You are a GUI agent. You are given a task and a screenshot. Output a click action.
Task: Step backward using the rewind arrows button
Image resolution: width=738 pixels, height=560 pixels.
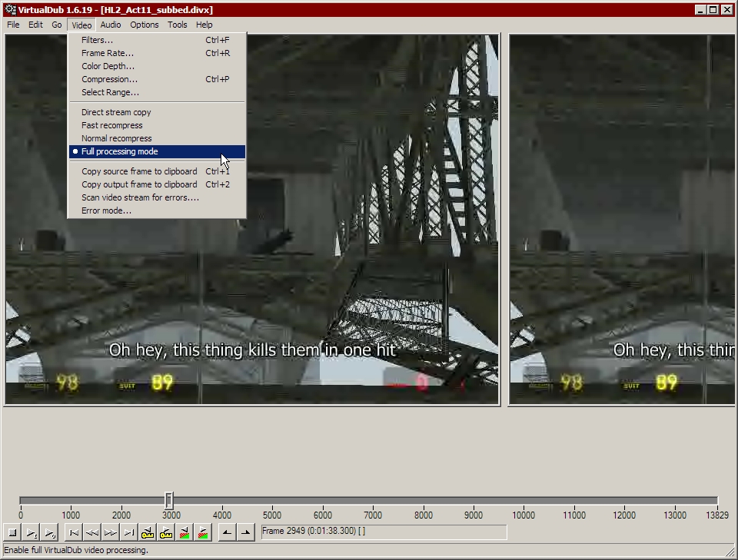91,532
